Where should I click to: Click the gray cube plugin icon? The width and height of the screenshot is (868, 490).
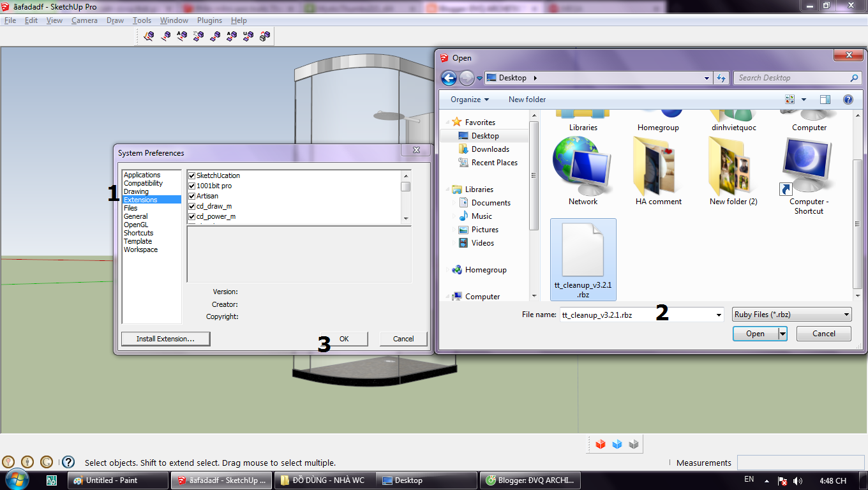(633, 444)
